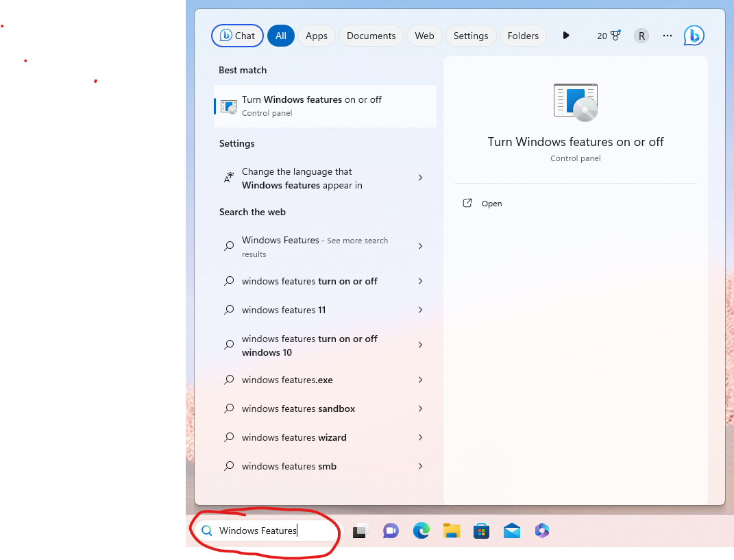The image size is (734, 560).
Task: Expand the windows features sandbox suggestion
Action: pos(419,409)
